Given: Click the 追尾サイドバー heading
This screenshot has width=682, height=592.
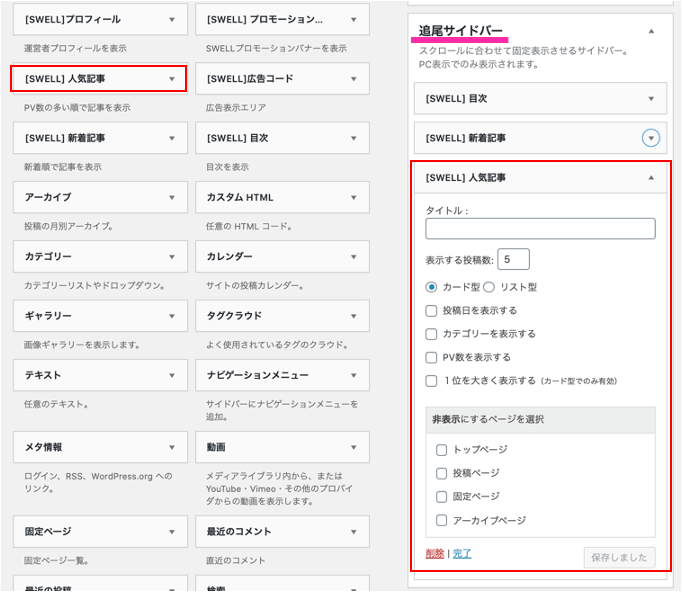Looking at the screenshot, I should click(x=461, y=31).
